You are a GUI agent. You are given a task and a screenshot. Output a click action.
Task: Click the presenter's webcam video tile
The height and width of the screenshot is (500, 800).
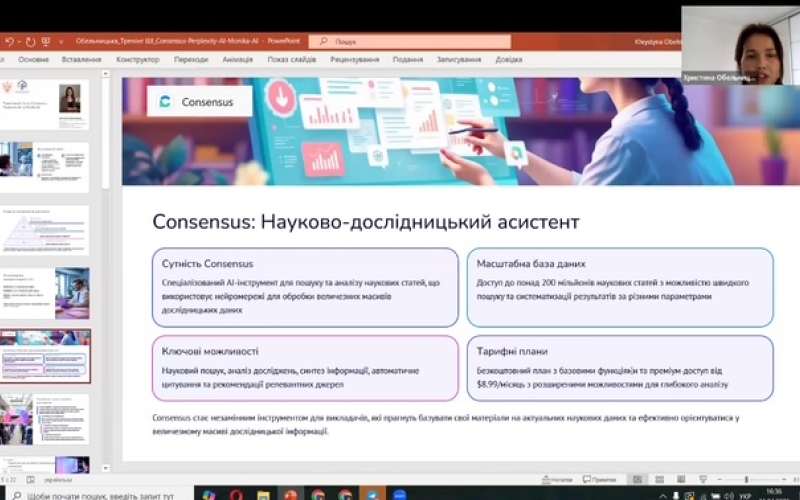click(740, 45)
